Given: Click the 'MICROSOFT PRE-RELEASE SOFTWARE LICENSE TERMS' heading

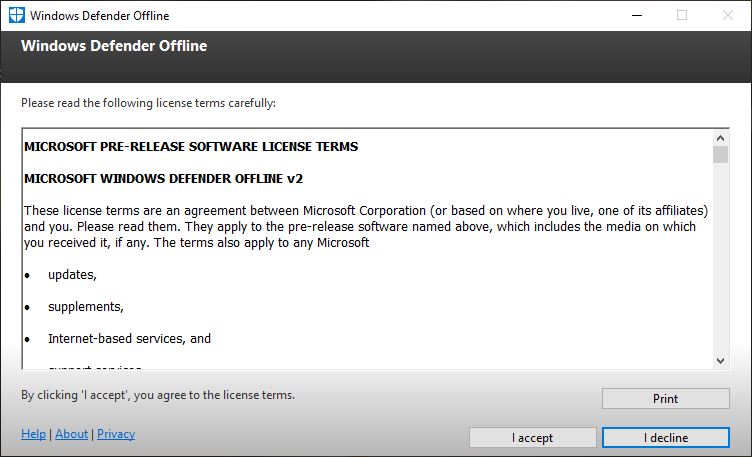Looking at the screenshot, I should pyautogui.click(x=191, y=147).
